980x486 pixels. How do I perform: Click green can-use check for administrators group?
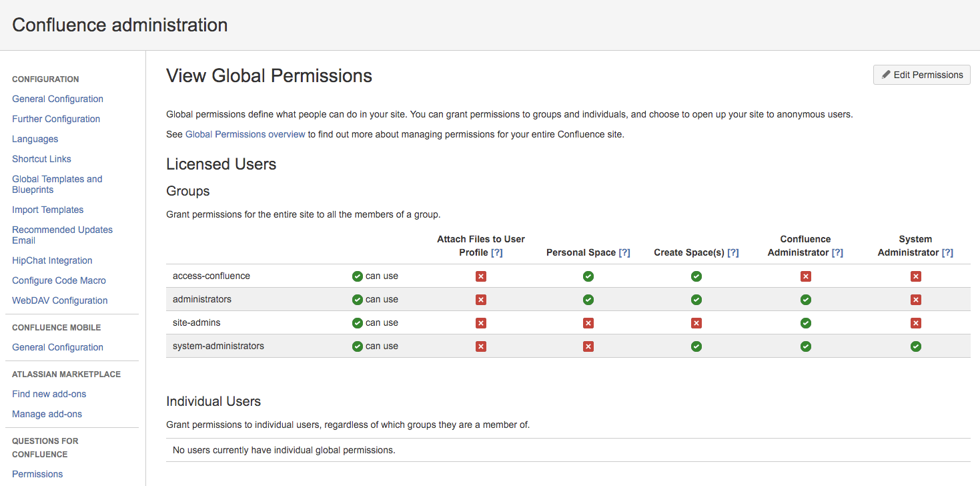point(358,300)
